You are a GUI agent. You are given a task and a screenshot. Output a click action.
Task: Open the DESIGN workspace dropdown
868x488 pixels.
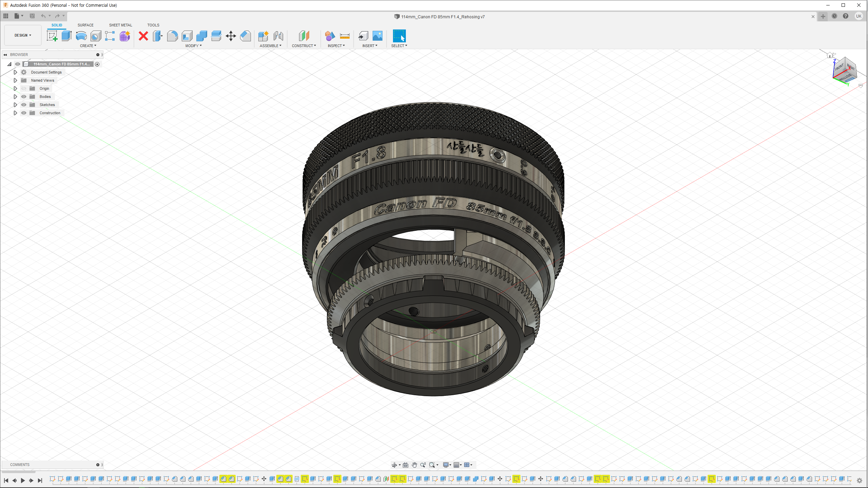pos(23,35)
